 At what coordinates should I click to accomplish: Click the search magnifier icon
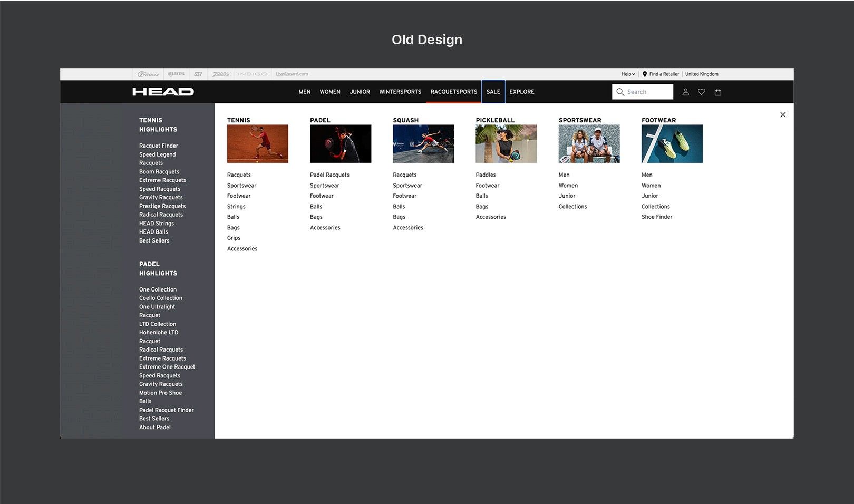pyautogui.click(x=620, y=92)
